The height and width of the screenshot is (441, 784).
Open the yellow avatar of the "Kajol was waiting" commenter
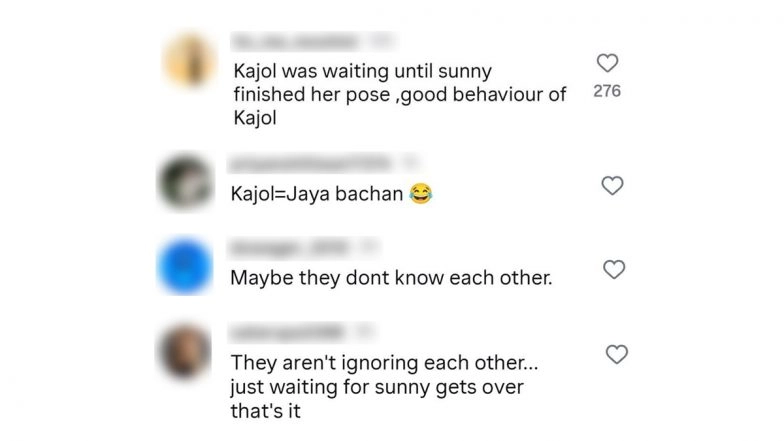tap(190, 60)
